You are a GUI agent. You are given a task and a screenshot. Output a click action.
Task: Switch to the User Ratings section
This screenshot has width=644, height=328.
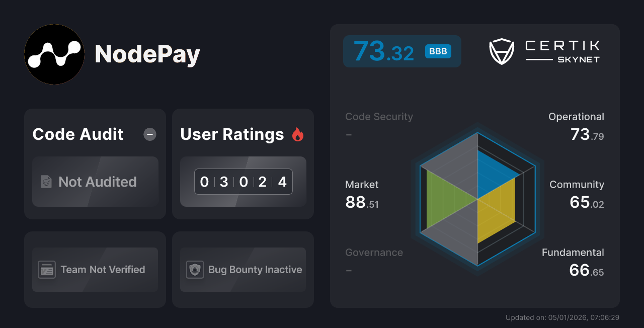point(231,134)
